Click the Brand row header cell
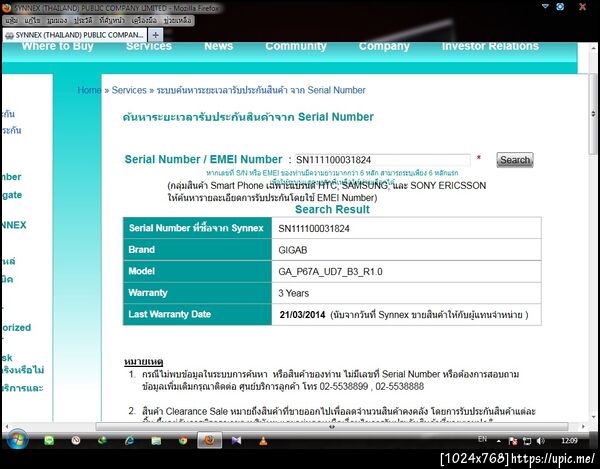 coord(197,250)
